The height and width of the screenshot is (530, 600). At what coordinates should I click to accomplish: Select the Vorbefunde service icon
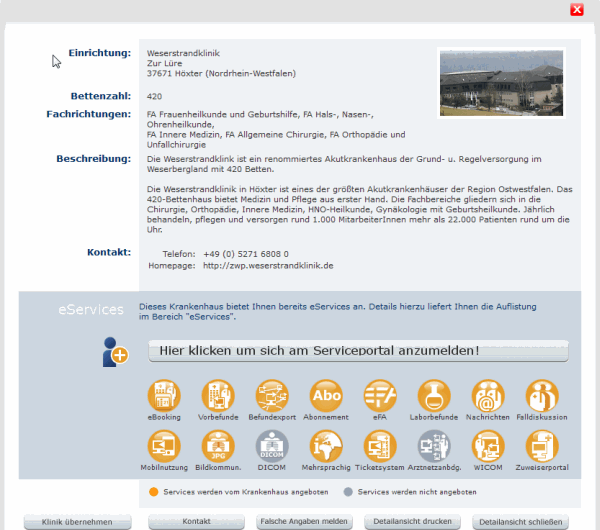click(x=218, y=395)
